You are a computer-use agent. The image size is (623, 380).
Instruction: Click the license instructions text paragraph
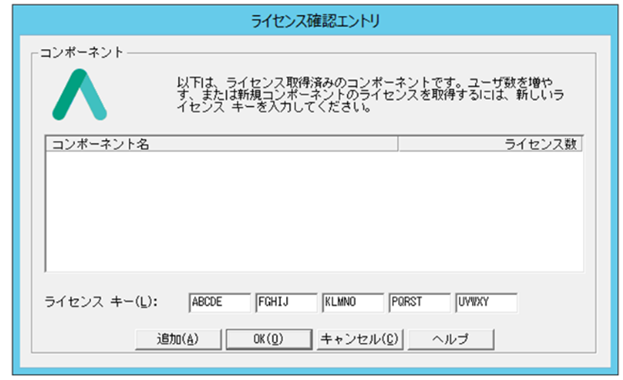(370, 95)
